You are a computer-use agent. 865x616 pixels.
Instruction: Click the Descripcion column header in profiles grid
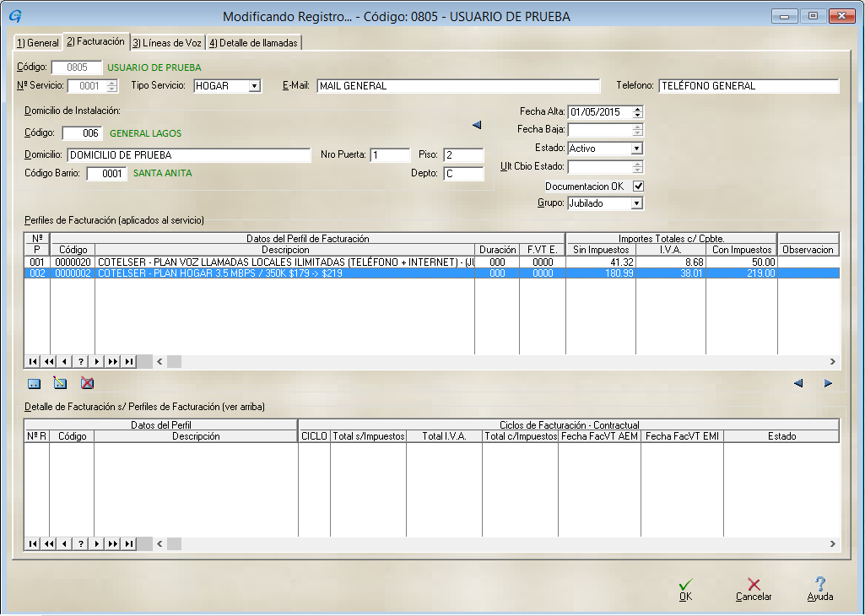coord(284,250)
